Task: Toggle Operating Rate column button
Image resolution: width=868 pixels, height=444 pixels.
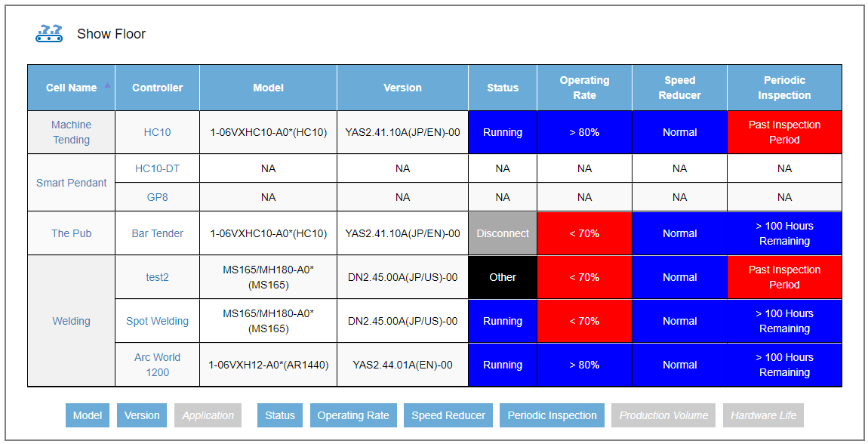Action: tap(353, 415)
